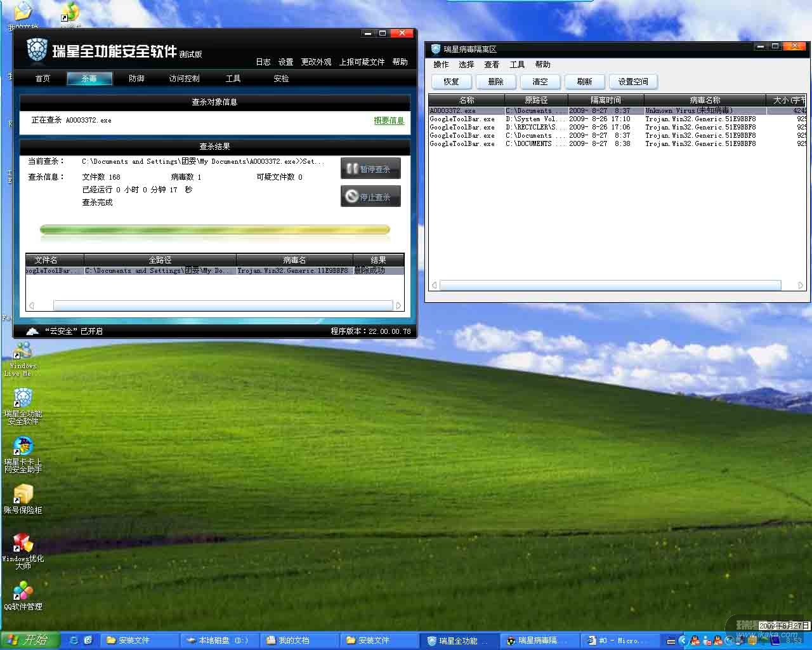Click the 刷新 refresh button
The width and height of the screenshot is (812, 650).
point(584,82)
